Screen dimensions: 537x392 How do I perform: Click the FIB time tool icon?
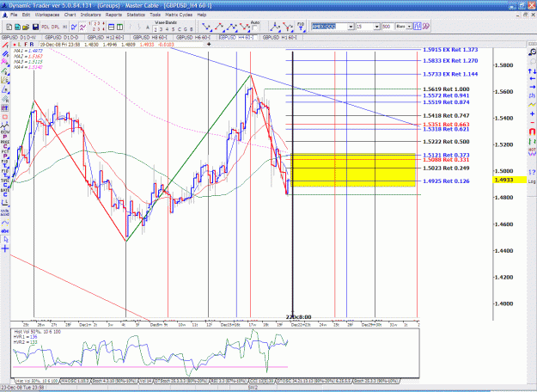301,27
